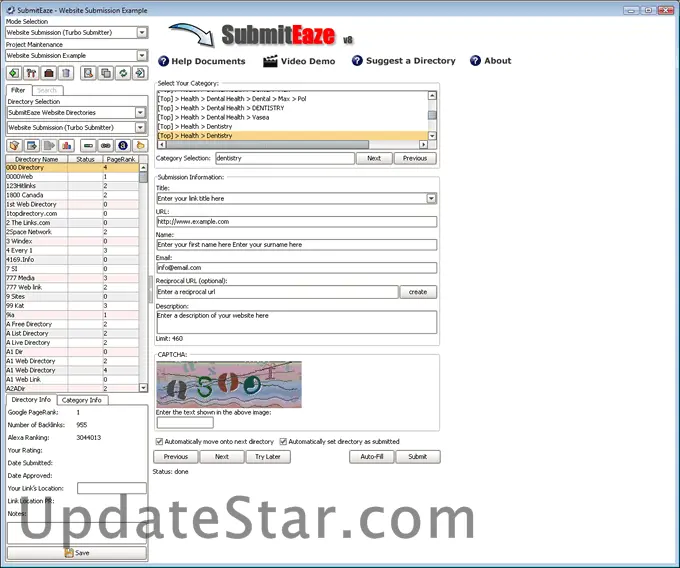Click the About question mark icon
This screenshot has width=680, height=568.
pyautogui.click(x=475, y=61)
